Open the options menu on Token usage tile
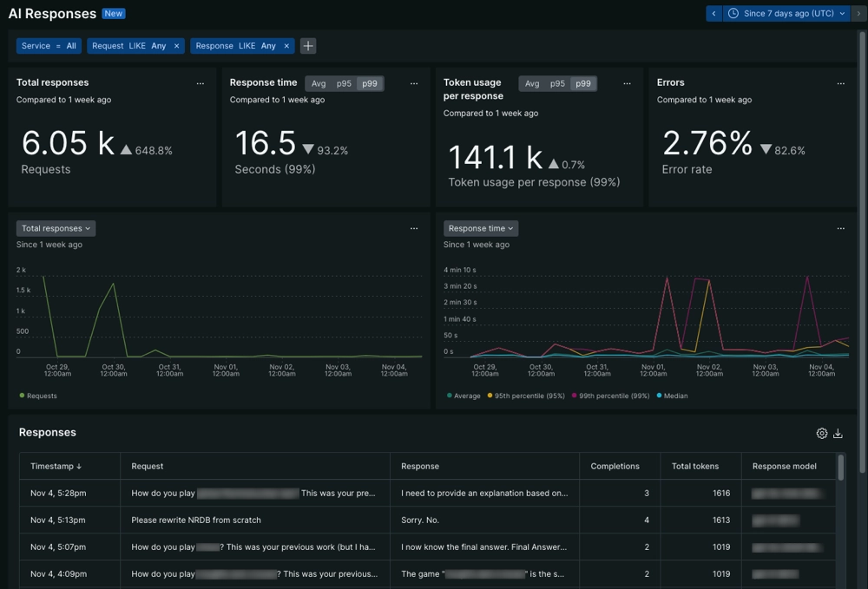Image resolution: width=868 pixels, height=589 pixels. (x=627, y=83)
